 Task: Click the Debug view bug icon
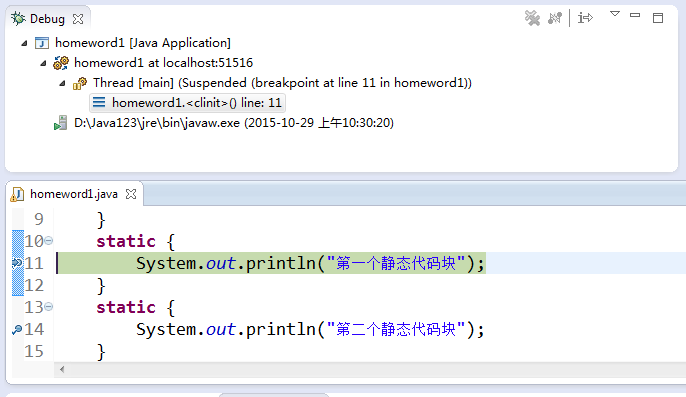(x=18, y=19)
